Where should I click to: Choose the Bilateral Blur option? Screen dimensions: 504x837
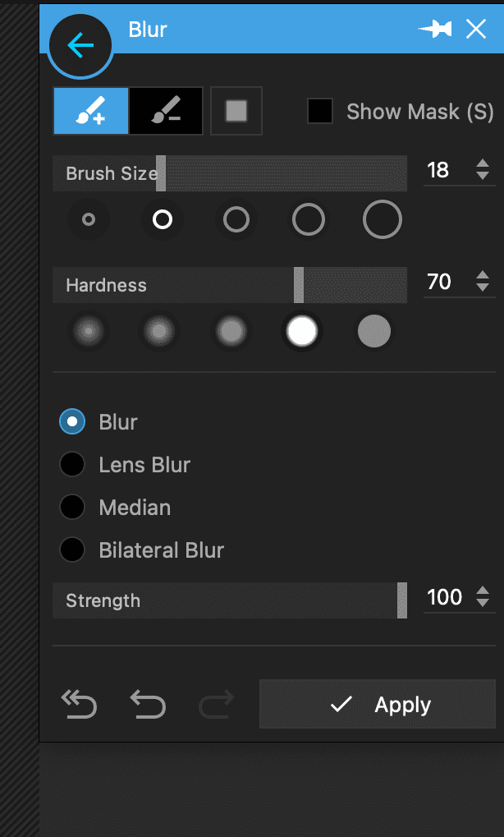click(72, 550)
